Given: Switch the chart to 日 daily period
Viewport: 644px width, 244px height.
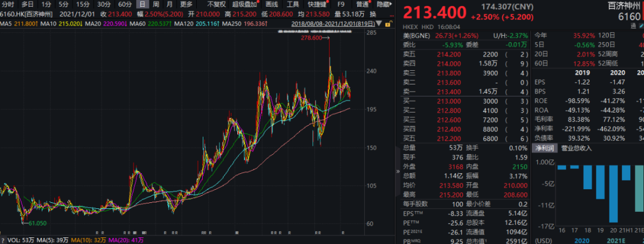Looking at the screenshot, I should click(x=141, y=4).
